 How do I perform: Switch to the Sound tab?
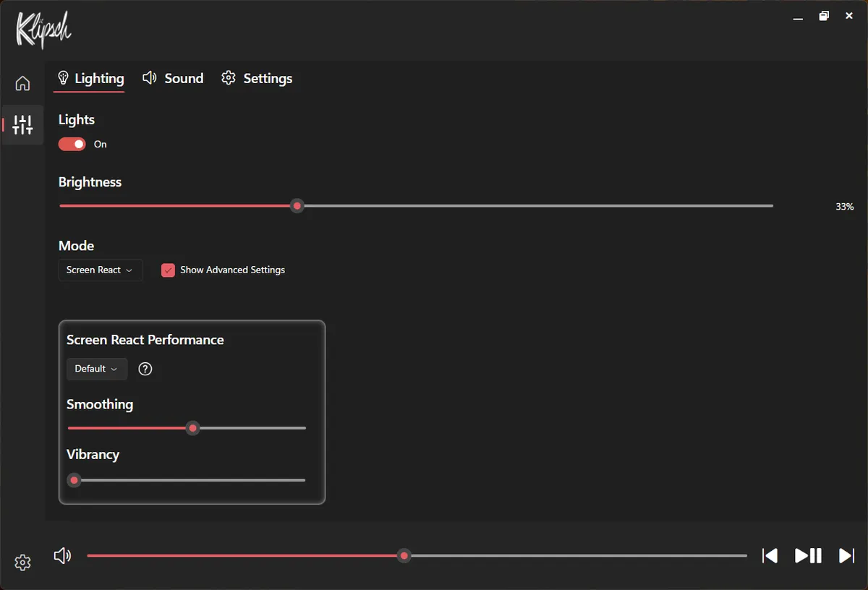(174, 78)
